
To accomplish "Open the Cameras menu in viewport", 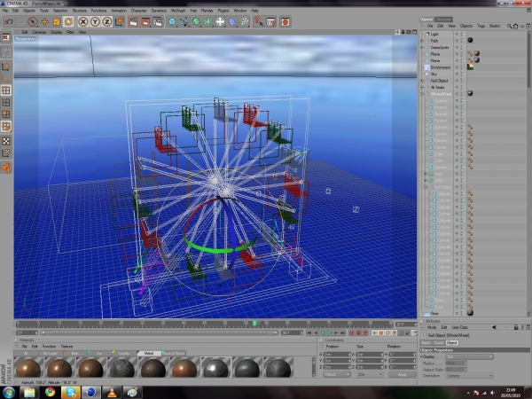I will 39,32.
